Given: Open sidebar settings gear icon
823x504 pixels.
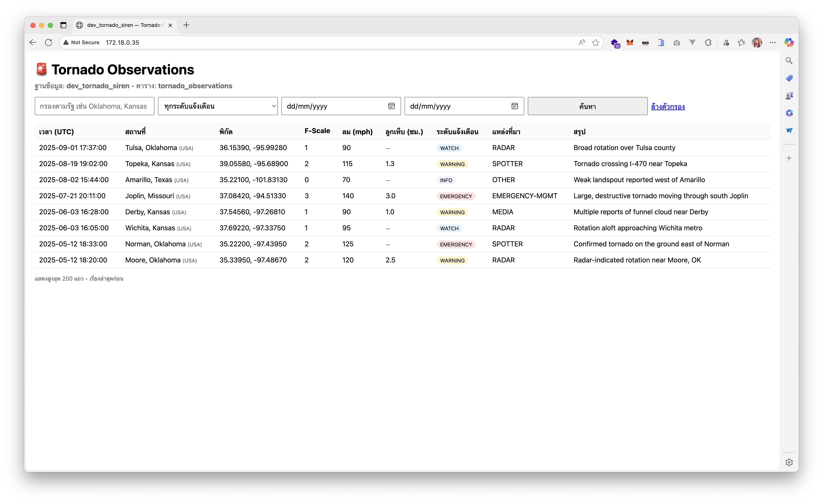Looking at the screenshot, I should (x=789, y=462).
